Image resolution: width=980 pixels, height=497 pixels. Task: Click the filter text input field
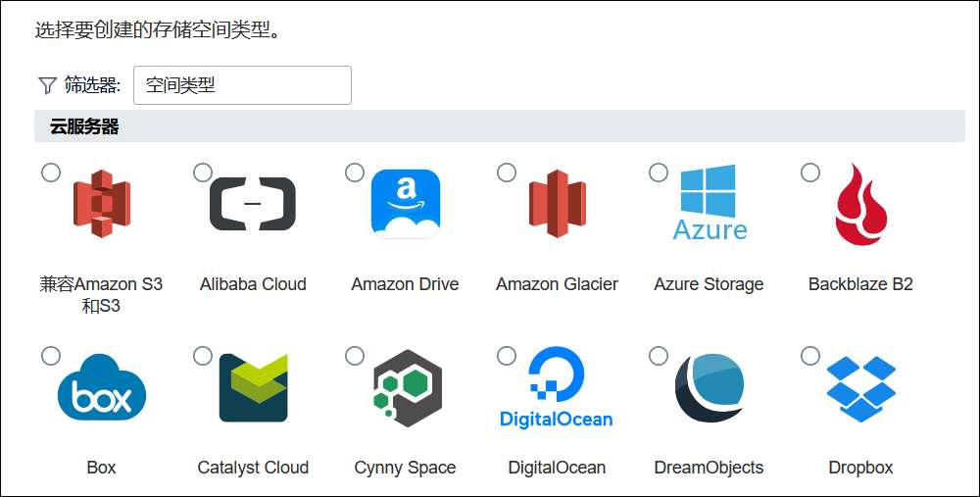point(242,85)
